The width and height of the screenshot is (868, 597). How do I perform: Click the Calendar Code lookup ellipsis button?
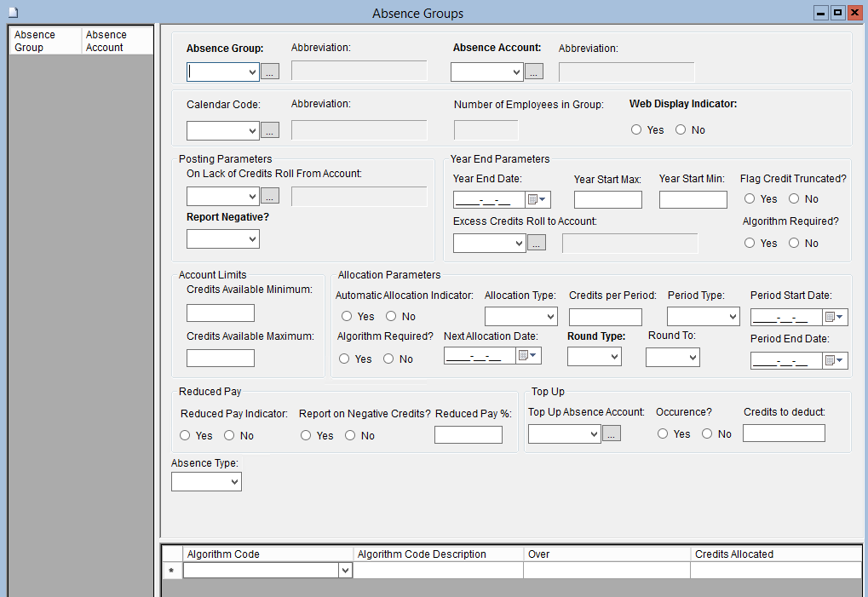click(270, 131)
